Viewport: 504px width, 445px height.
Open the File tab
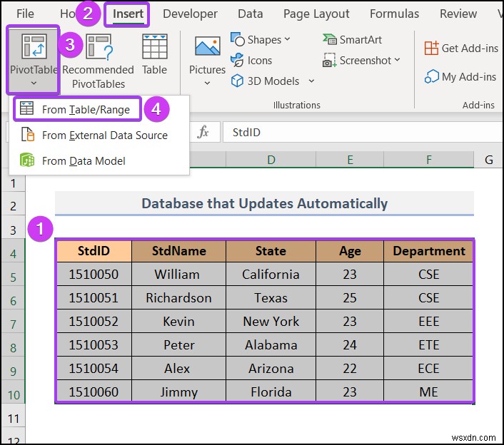(25, 14)
